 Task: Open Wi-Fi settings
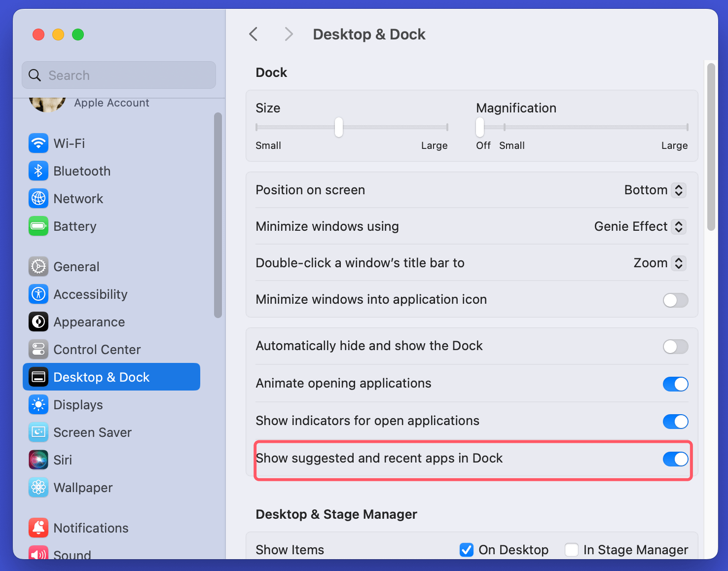tap(69, 143)
